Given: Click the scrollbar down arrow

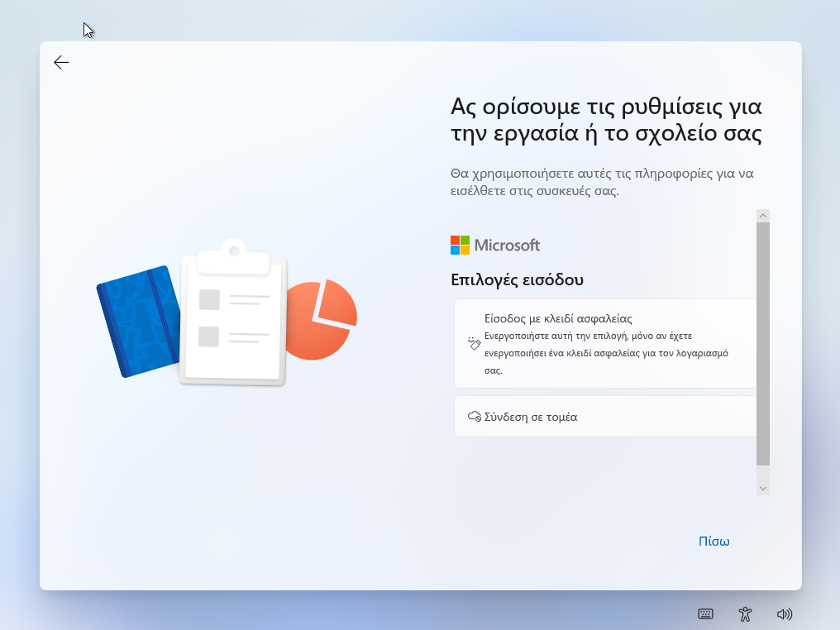Looking at the screenshot, I should [x=763, y=489].
